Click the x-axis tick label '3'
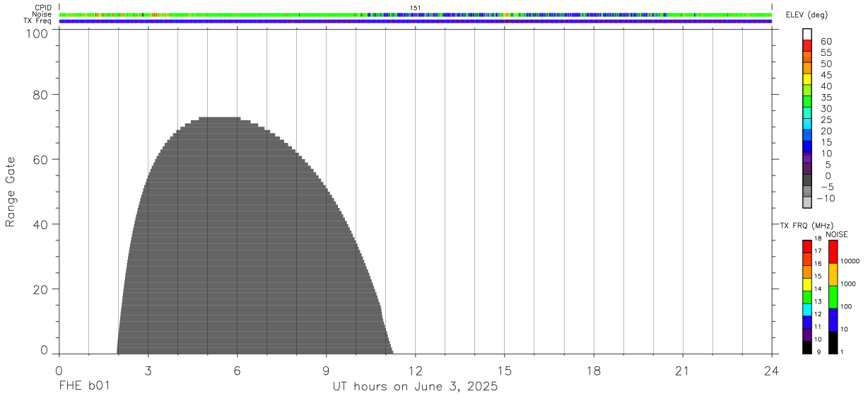The image size is (868, 401). tap(148, 371)
